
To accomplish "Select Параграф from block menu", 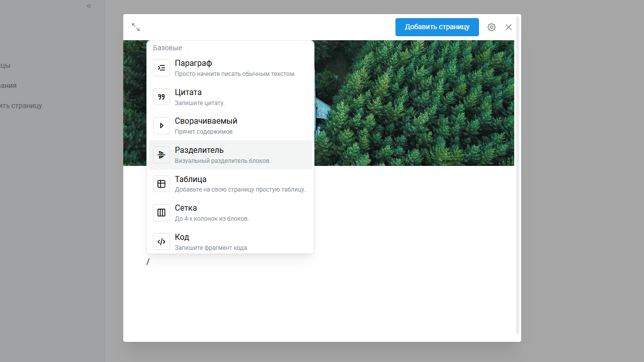I will (193, 63).
